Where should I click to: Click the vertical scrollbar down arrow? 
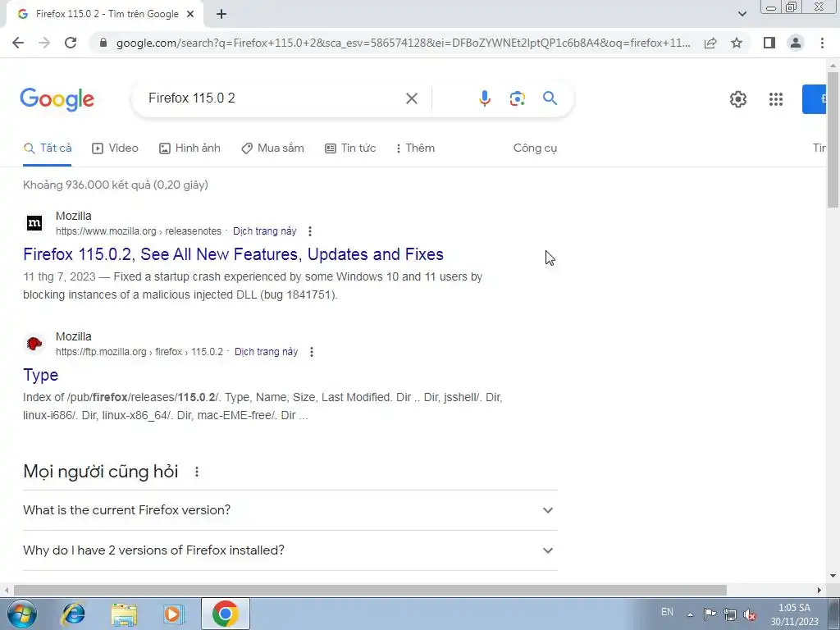coord(833,576)
